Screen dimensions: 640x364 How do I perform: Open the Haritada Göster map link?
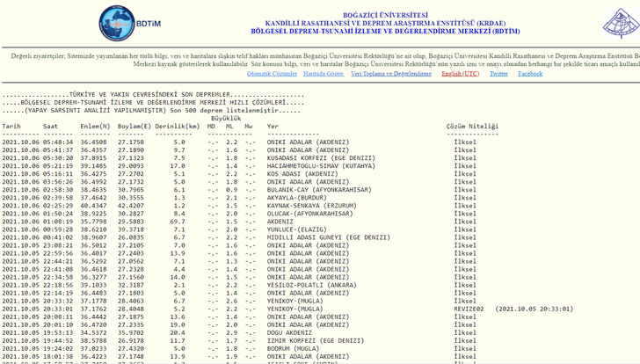[323, 74]
